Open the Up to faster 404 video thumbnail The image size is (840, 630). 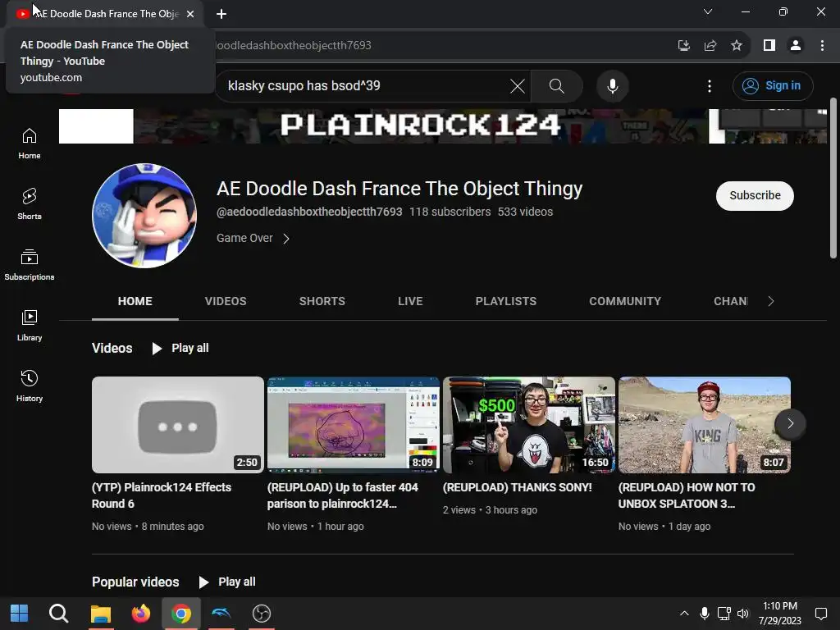pos(354,425)
